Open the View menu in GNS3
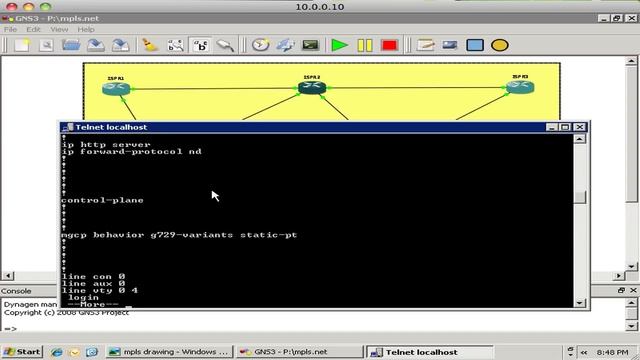Screen dimensions: 640x360 59,29
